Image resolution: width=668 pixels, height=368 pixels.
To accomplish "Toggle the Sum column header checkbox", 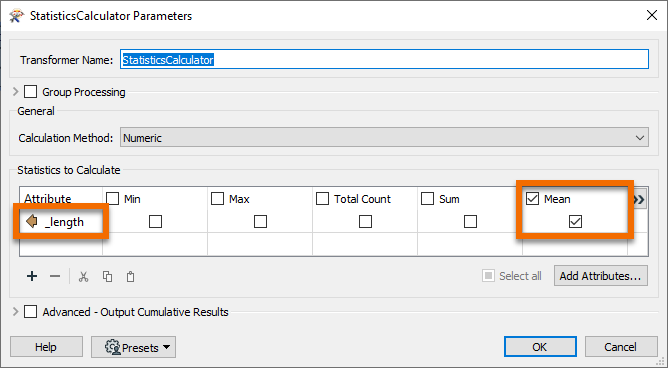I will click(x=427, y=199).
